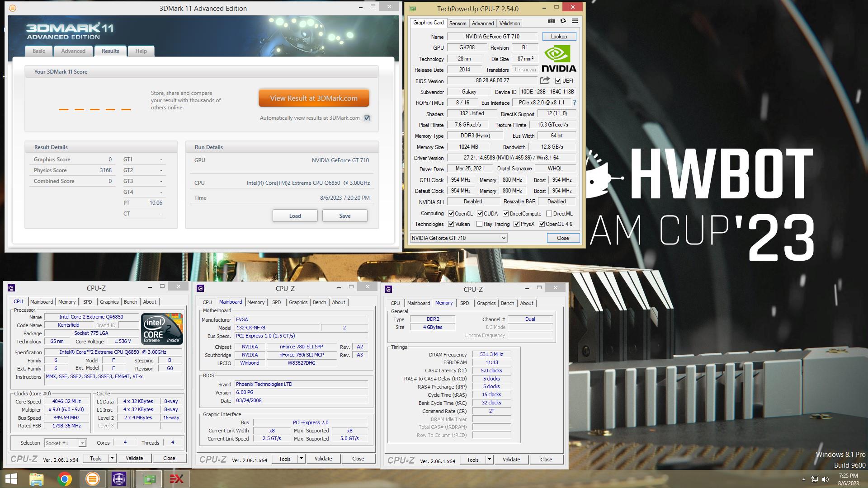Toggle the Vulkan checkbox
The image size is (868, 488).
tap(451, 224)
